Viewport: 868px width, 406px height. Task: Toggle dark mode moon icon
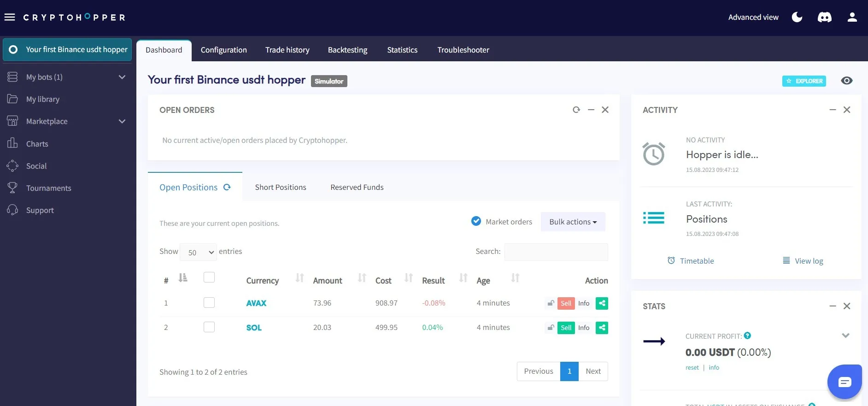(x=797, y=17)
